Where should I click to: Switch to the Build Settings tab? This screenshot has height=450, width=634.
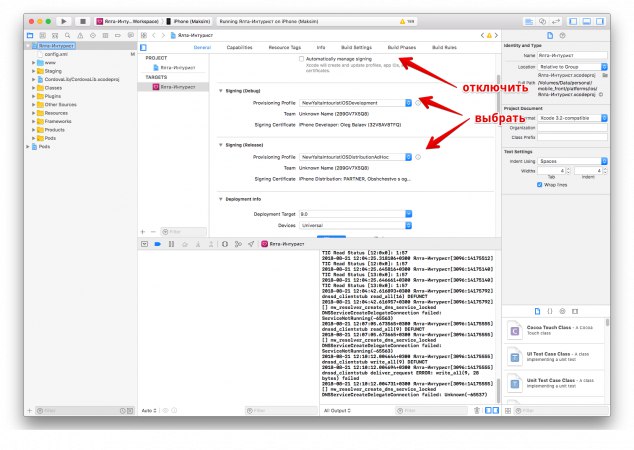pyautogui.click(x=356, y=48)
